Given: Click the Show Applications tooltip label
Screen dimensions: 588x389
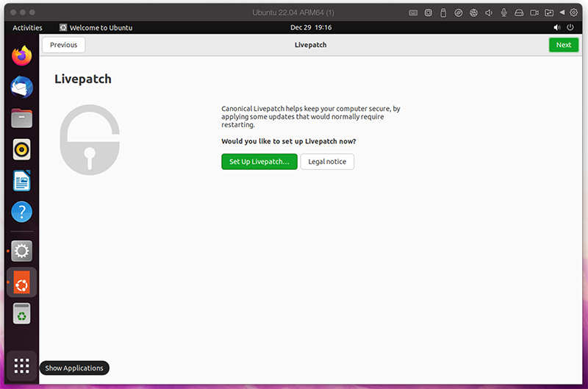Looking at the screenshot, I should [74, 368].
